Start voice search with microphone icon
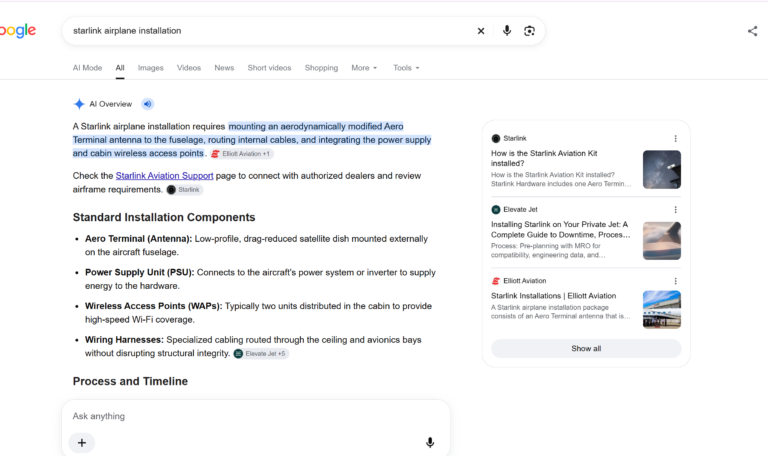 coord(507,31)
